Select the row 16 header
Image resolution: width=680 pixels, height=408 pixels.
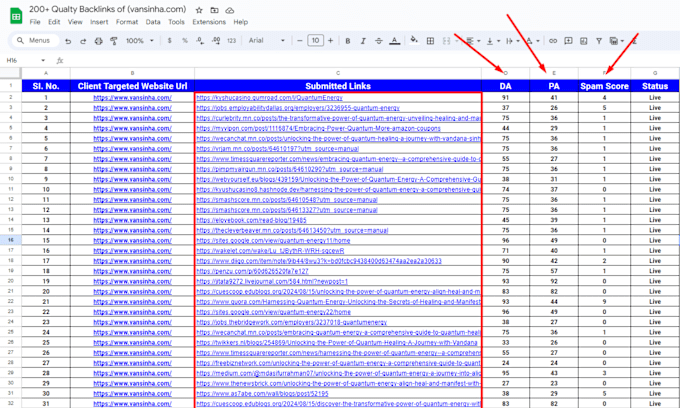click(x=10, y=240)
